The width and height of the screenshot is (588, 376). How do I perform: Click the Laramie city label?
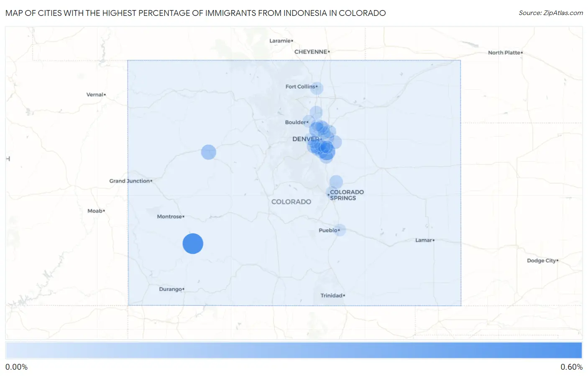[x=280, y=41]
